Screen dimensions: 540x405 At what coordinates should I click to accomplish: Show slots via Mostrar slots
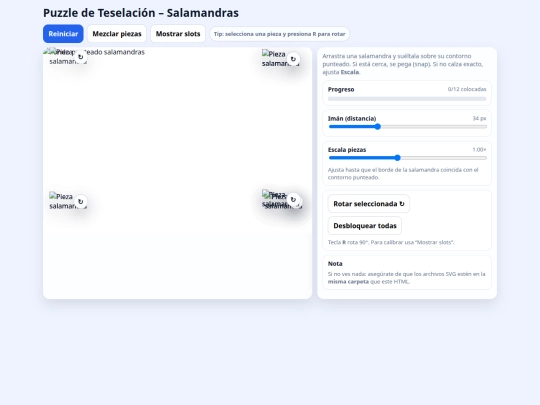click(x=178, y=34)
